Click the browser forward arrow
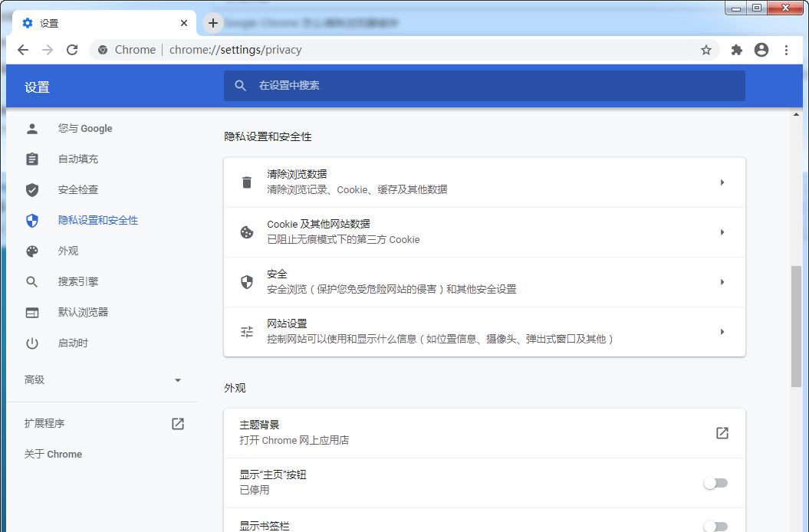 (x=48, y=50)
